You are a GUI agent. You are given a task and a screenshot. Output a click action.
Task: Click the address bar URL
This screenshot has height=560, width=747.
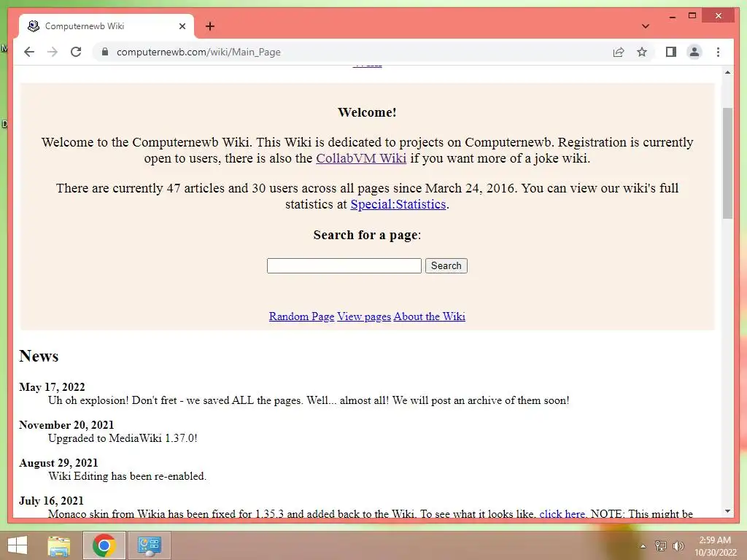tap(198, 52)
